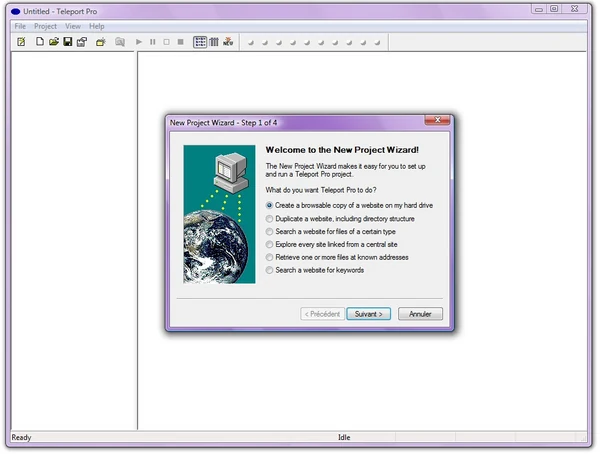
Task: Maximize the Teleport Pro window
Action: click(x=554, y=9)
